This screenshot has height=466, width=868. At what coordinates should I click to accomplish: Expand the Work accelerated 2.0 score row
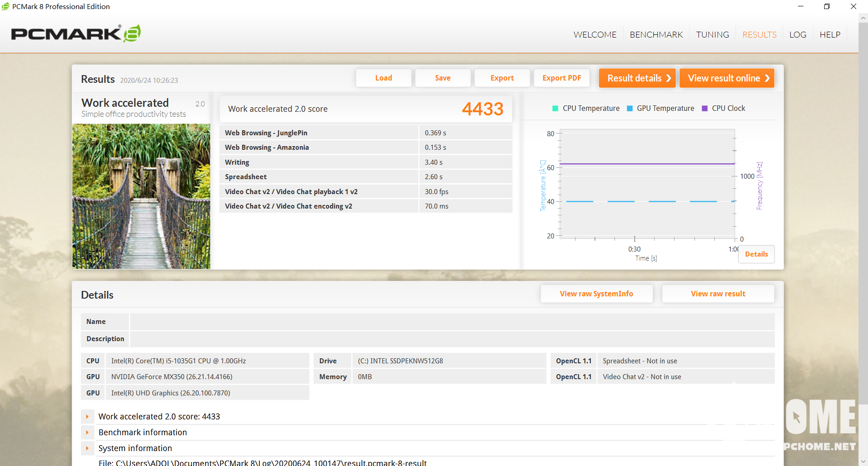87,417
